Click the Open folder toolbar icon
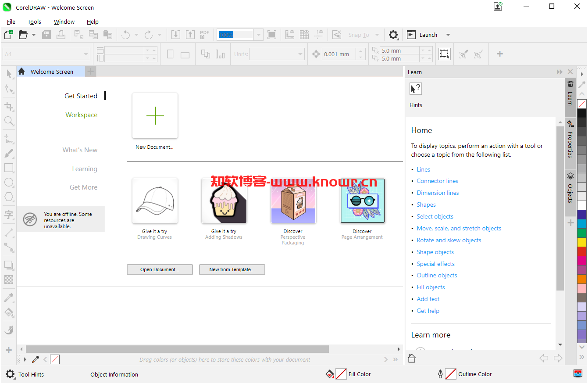588x384 pixels. 23,35
